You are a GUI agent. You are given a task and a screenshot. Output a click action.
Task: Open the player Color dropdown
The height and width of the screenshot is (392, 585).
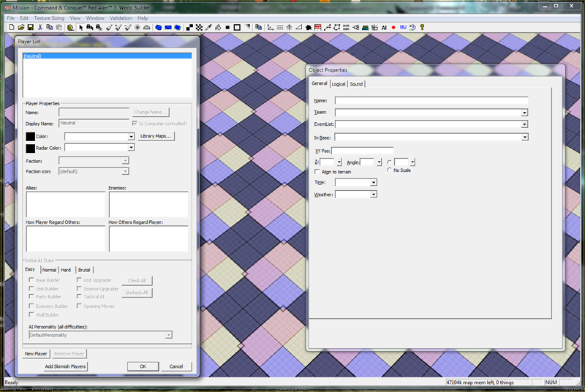tap(131, 136)
